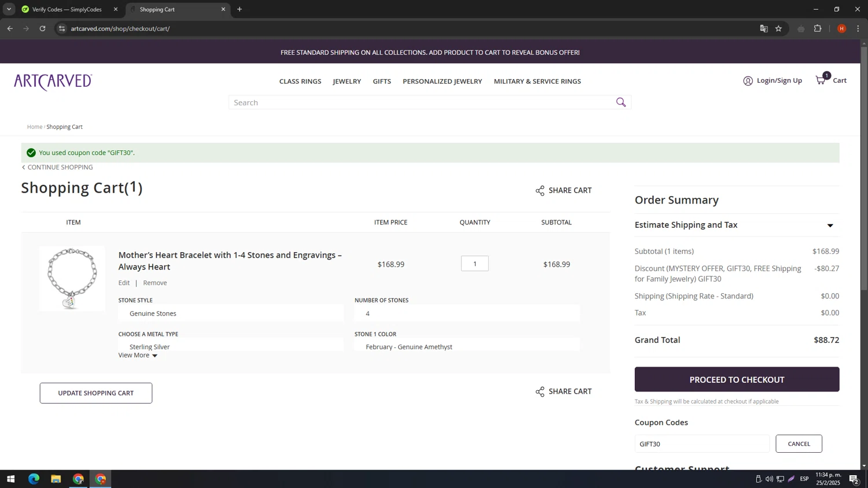
Task: Click the Grand Total $88.72 value
Action: [826, 340]
